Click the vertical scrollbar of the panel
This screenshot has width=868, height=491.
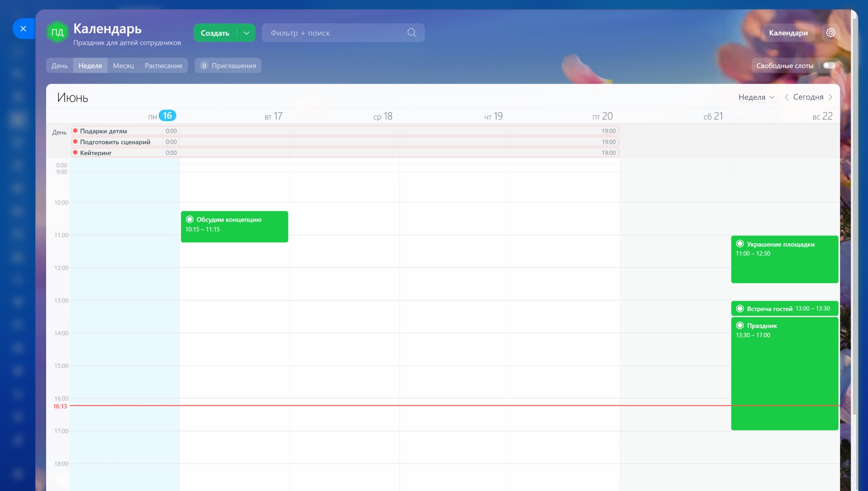pyautogui.click(x=854, y=217)
